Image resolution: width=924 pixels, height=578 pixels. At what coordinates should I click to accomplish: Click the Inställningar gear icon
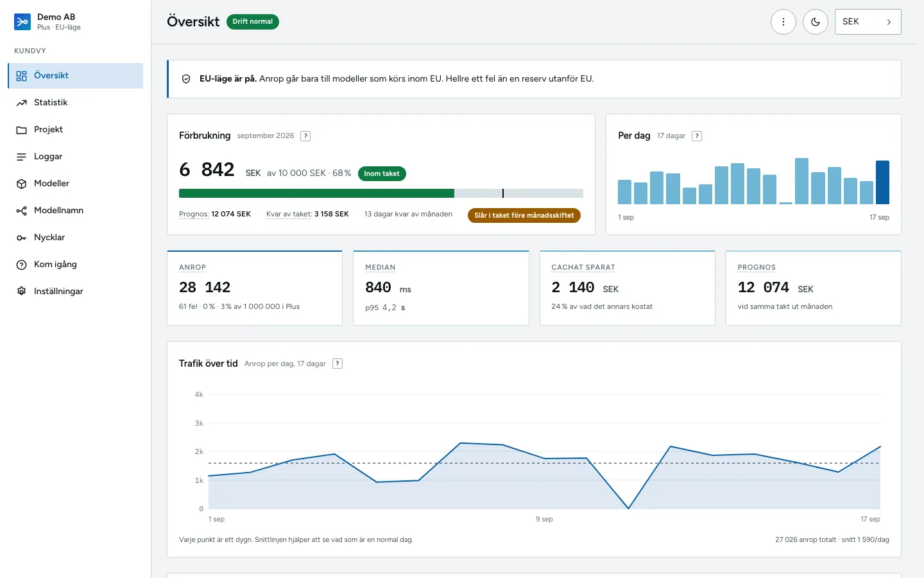(x=22, y=292)
